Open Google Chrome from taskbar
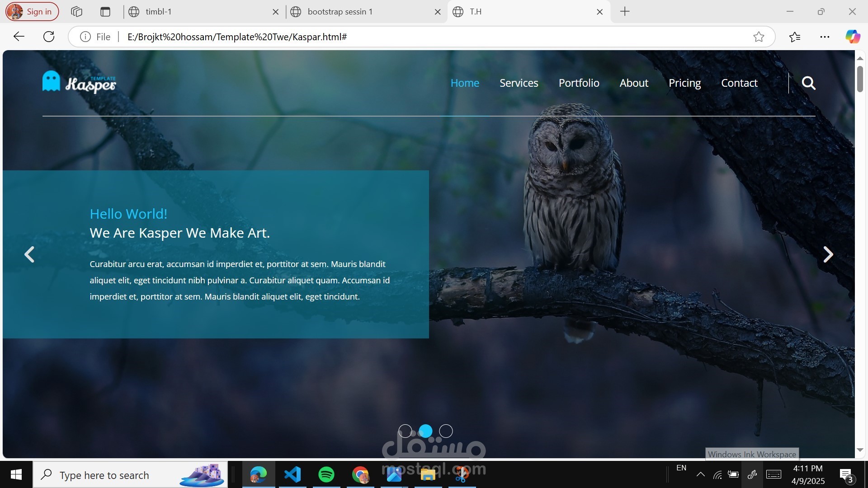868x488 pixels. (x=360, y=474)
